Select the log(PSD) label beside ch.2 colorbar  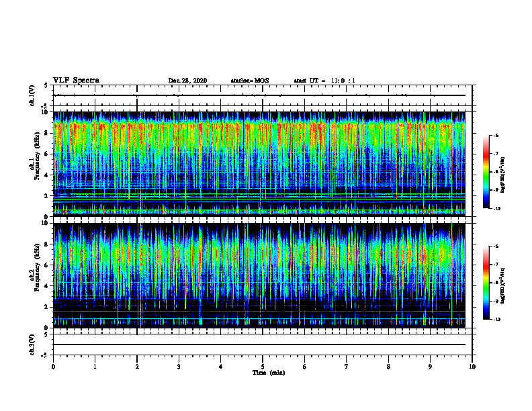pyautogui.click(x=503, y=285)
